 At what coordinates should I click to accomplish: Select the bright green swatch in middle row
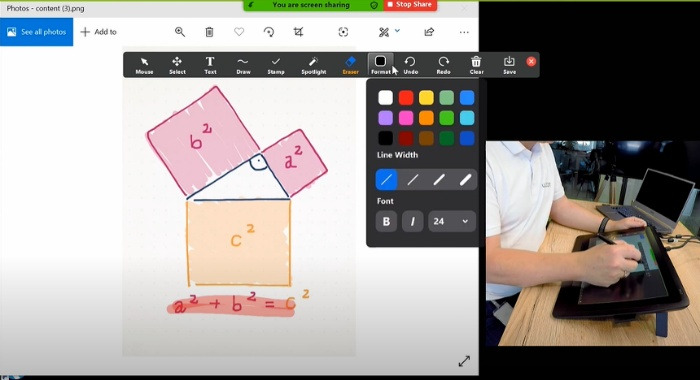pos(446,118)
